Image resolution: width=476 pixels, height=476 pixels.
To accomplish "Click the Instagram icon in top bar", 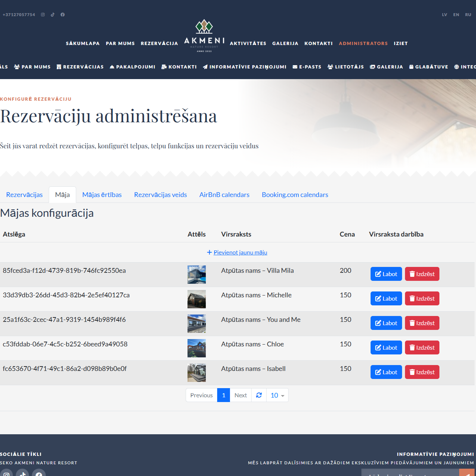I will click(x=43, y=15).
